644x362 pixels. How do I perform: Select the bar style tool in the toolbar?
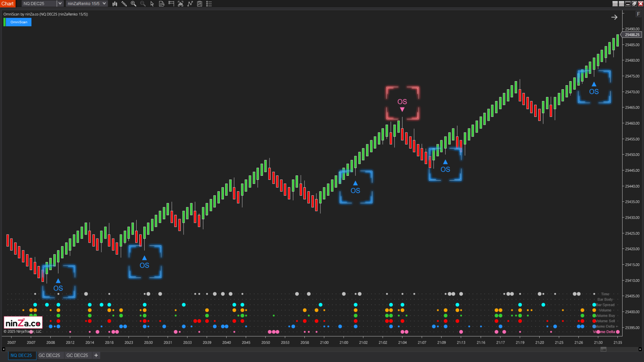coord(114,4)
